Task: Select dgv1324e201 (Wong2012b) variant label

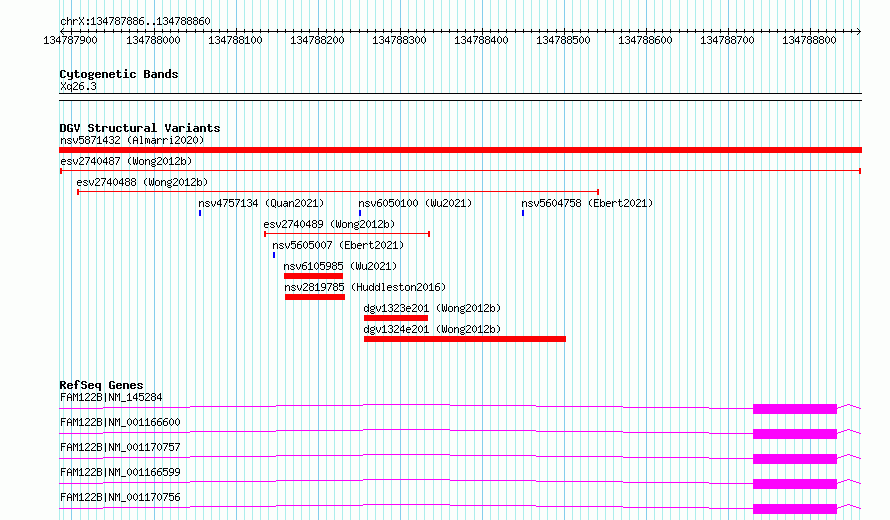Action: click(432, 329)
